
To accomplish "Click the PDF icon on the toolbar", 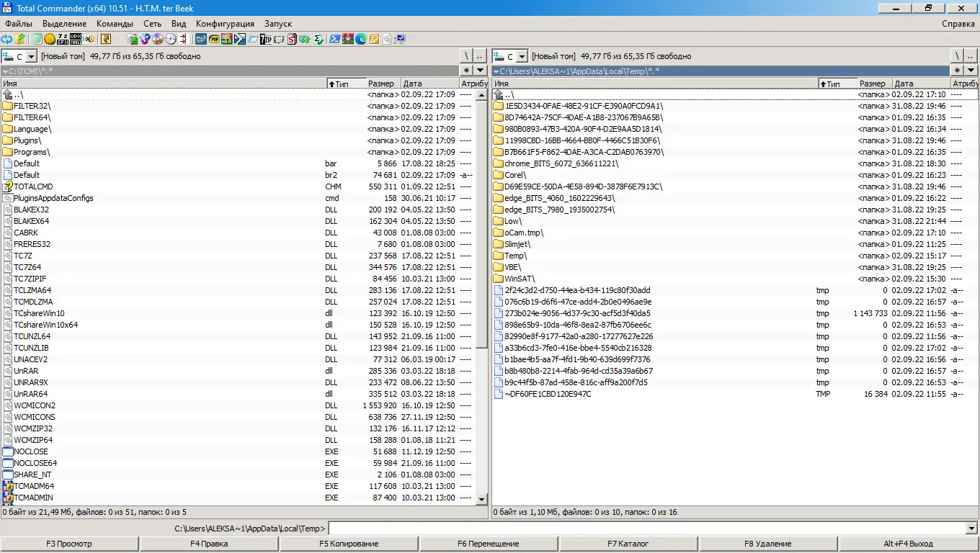I will 213,39.
